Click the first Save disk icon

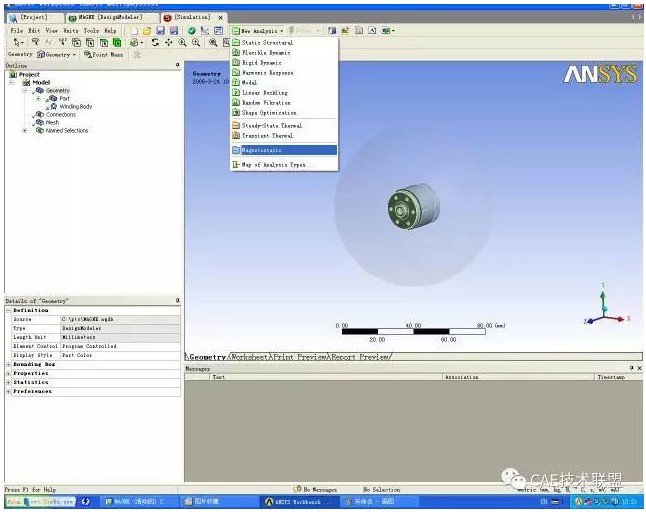[x=160, y=31]
